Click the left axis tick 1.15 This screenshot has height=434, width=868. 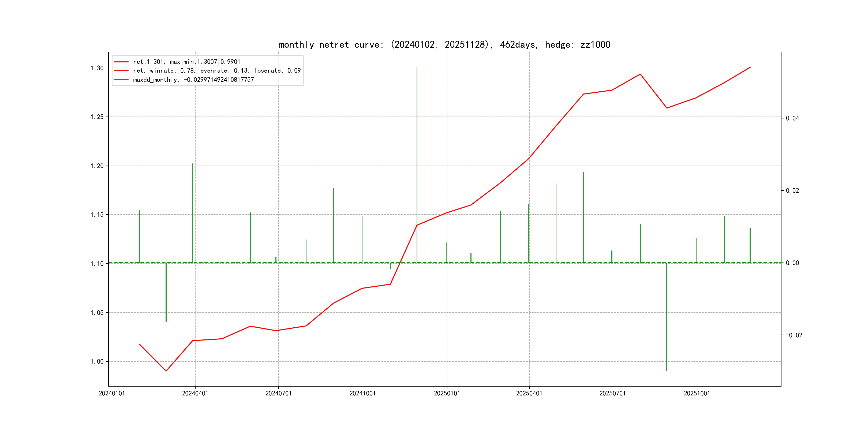tap(97, 215)
